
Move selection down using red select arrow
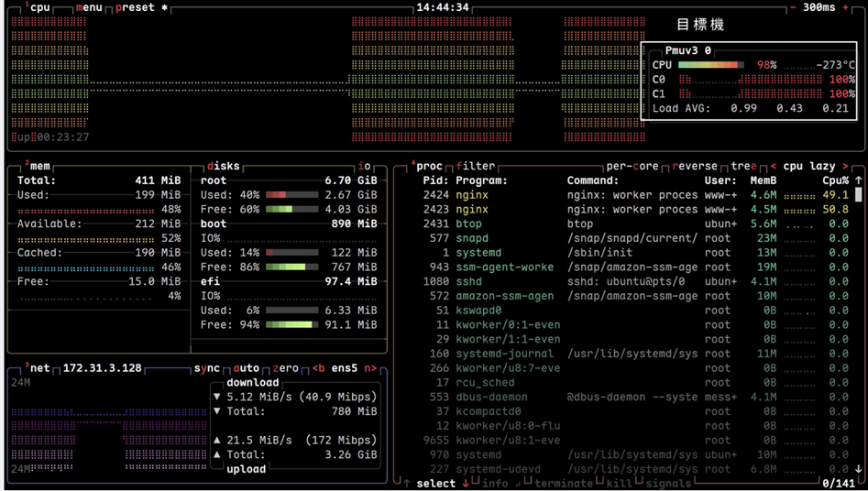pos(466,483)
